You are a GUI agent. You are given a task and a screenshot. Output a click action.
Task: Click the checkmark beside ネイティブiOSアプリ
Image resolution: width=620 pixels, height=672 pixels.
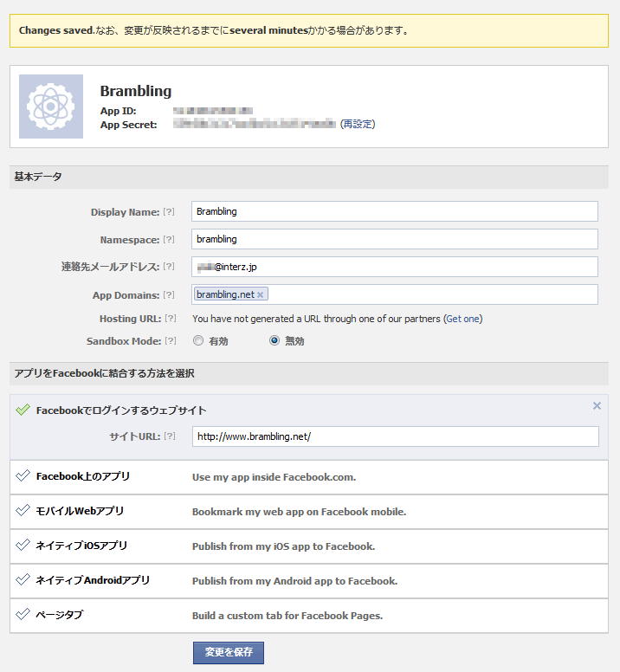(x=23, y=545)
